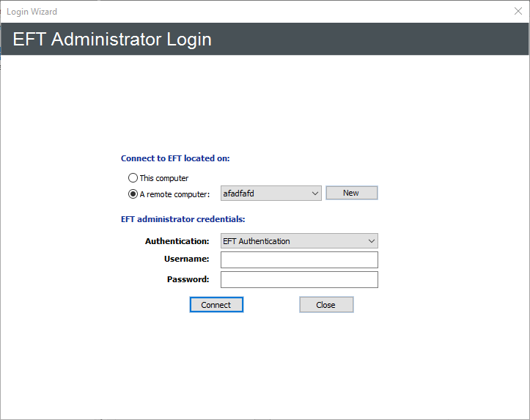The height and width of the screenshot is (420, 530).
Task: Close the Login Wizard window with X
Action: point(518,11)
